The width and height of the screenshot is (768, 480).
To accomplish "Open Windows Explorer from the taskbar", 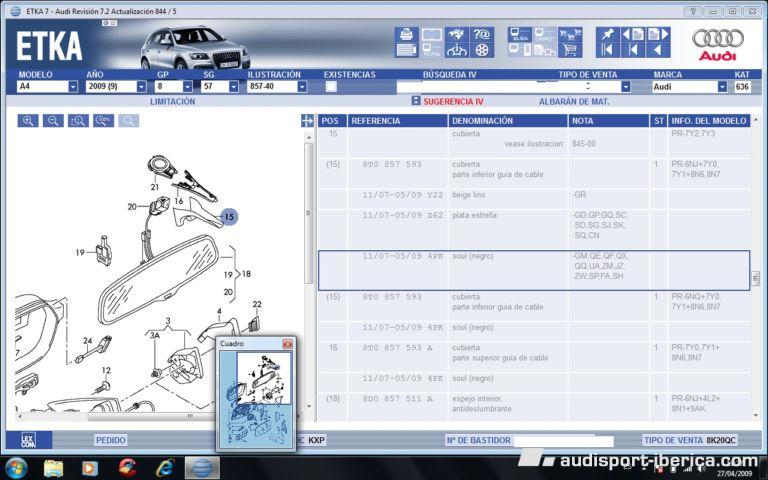I will (53, 468).
